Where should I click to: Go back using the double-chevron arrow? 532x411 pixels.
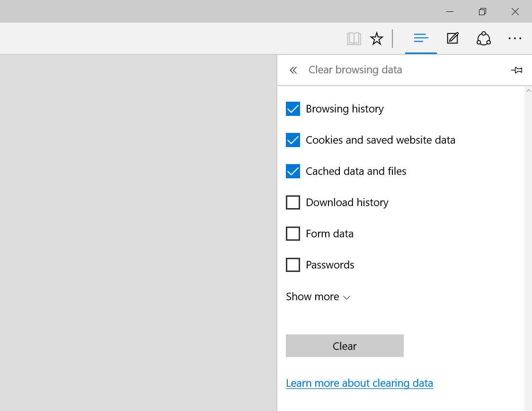293,70
